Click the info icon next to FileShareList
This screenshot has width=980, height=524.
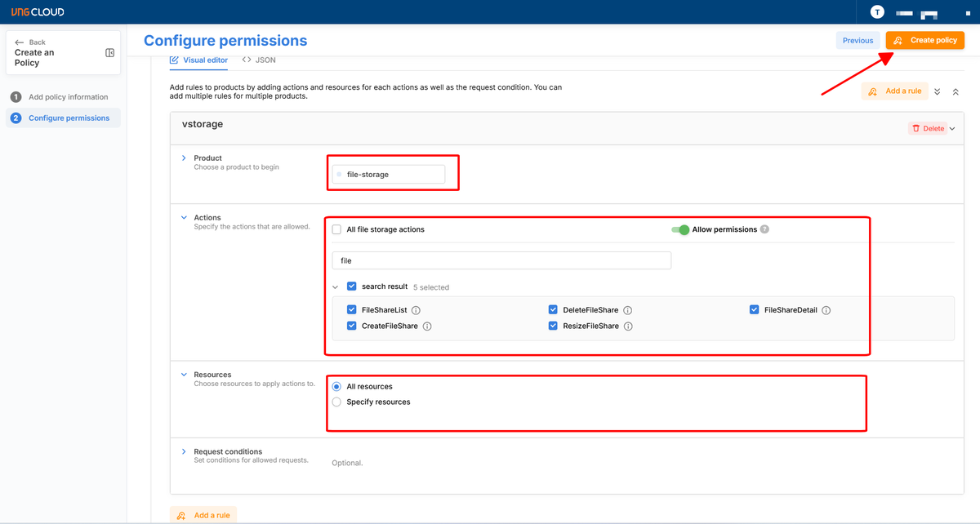(x=416, y=311)
